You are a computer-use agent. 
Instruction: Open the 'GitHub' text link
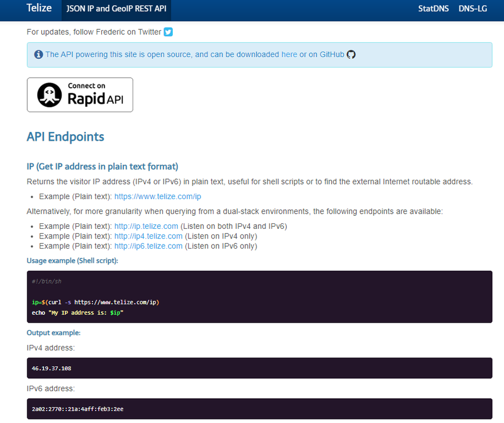tap(332, 54)
